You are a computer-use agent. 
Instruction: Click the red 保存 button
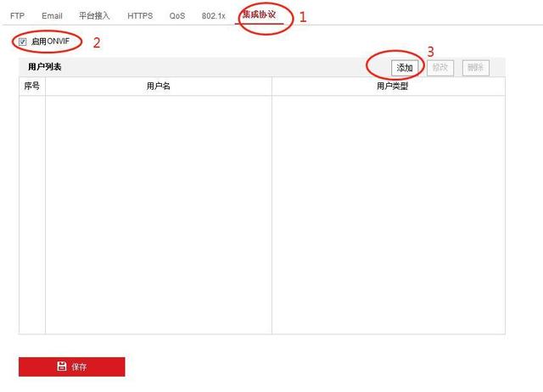coord(71,367)
